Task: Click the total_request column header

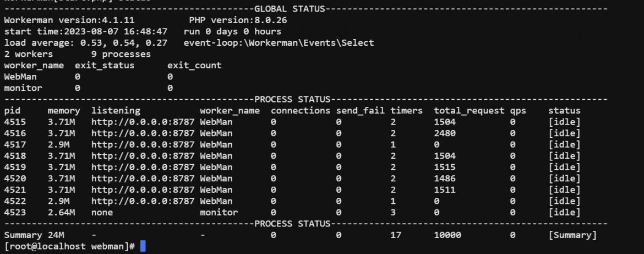Action: 469,111
